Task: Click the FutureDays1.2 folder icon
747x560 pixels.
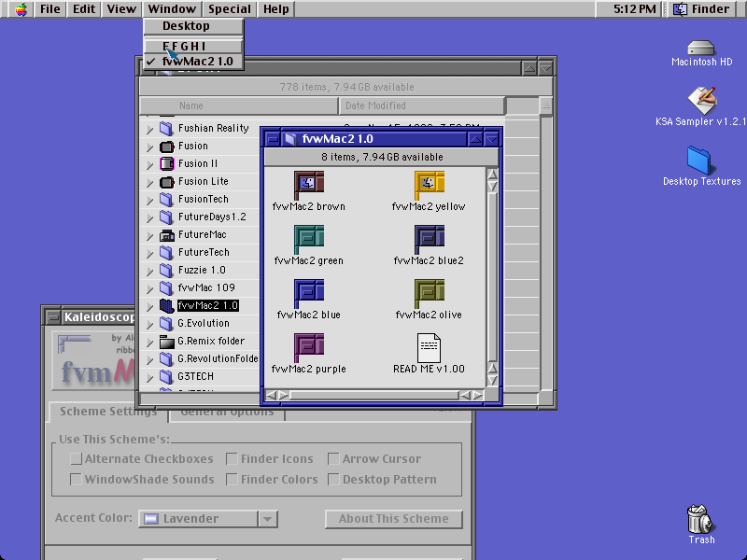Action: 166,217
